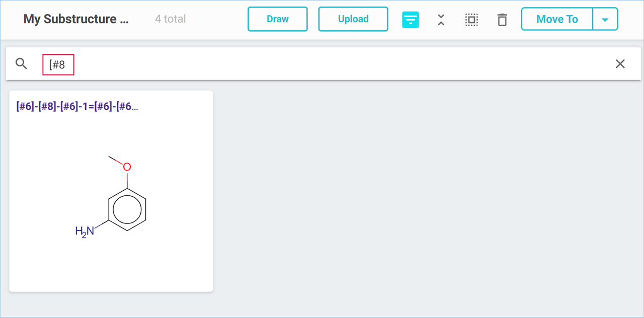Click the My Substructure list title
Screen dimensions: 644x318
[76, 19]
